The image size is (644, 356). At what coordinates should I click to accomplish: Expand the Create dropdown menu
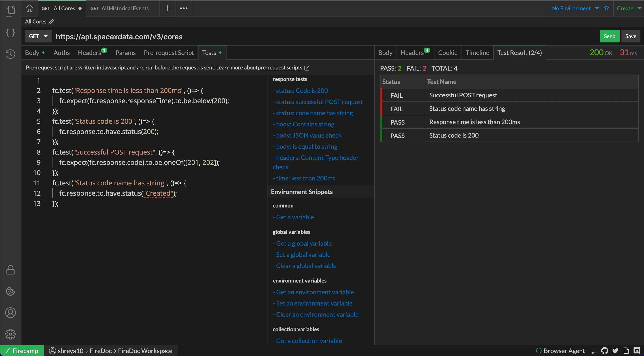628,8
